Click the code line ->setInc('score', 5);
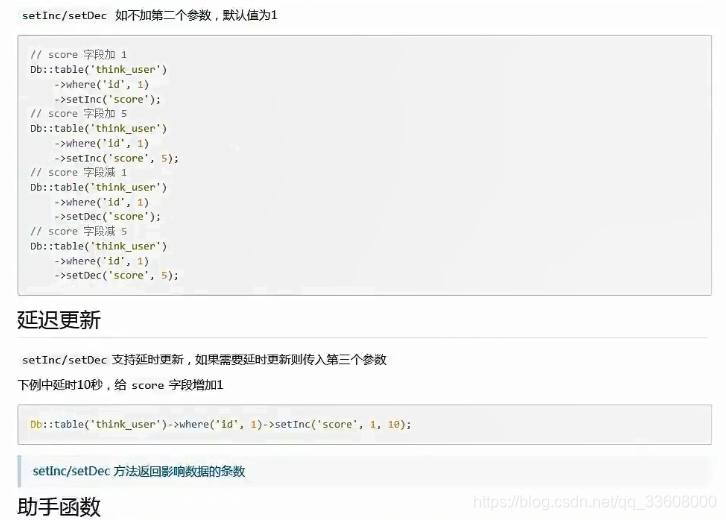 tap(116, 158)
